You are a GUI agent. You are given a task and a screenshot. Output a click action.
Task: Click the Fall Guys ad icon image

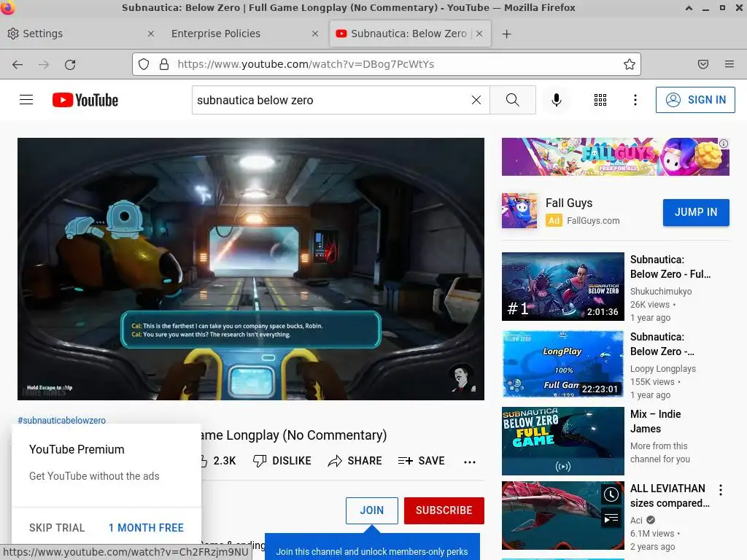click(x=519, y=211)
